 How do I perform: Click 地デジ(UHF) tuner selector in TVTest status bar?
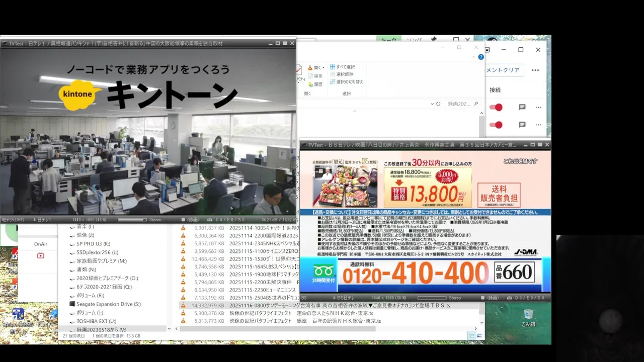pos(13,220)
